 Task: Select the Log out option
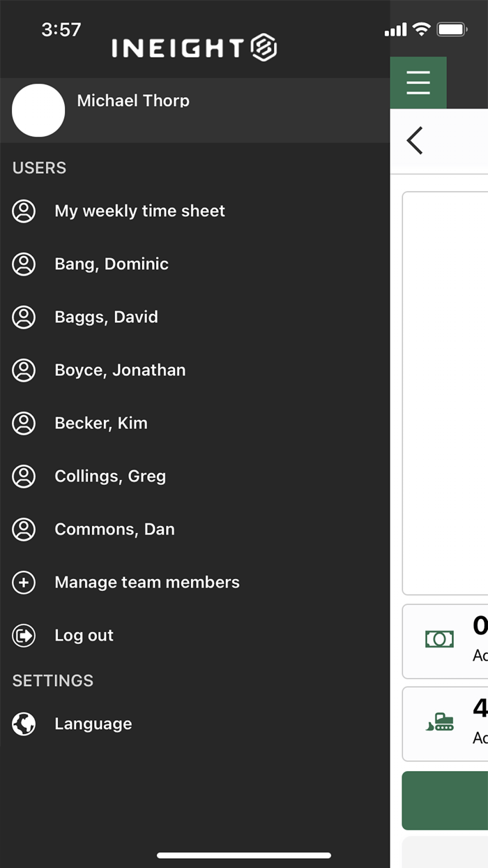[84, 635]
